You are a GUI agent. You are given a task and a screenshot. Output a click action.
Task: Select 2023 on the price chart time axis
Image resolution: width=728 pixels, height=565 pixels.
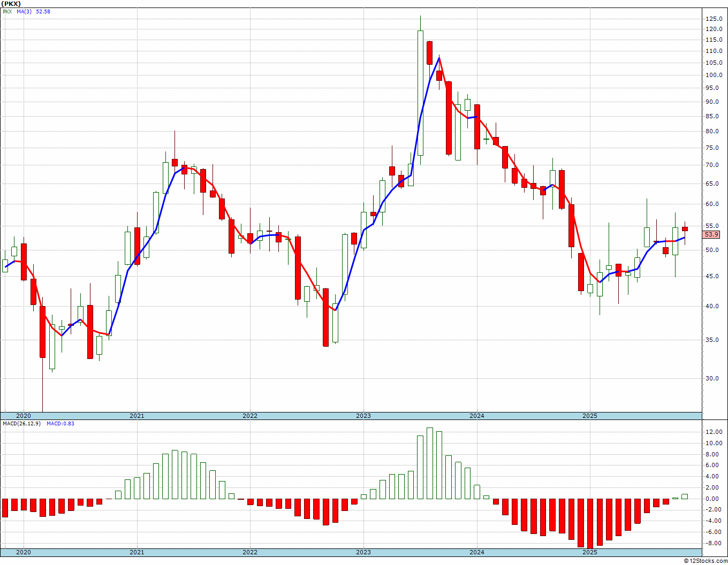(x=363, y=416)
